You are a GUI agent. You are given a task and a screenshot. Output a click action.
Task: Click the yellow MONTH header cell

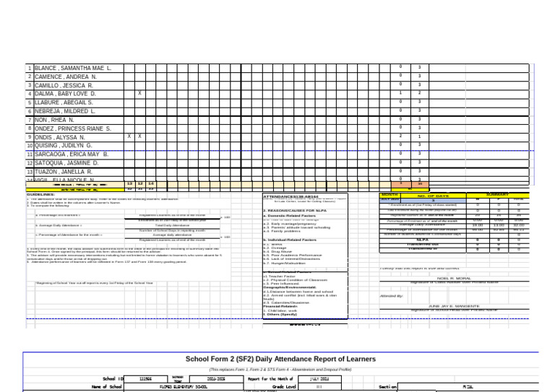coord(390,195)
